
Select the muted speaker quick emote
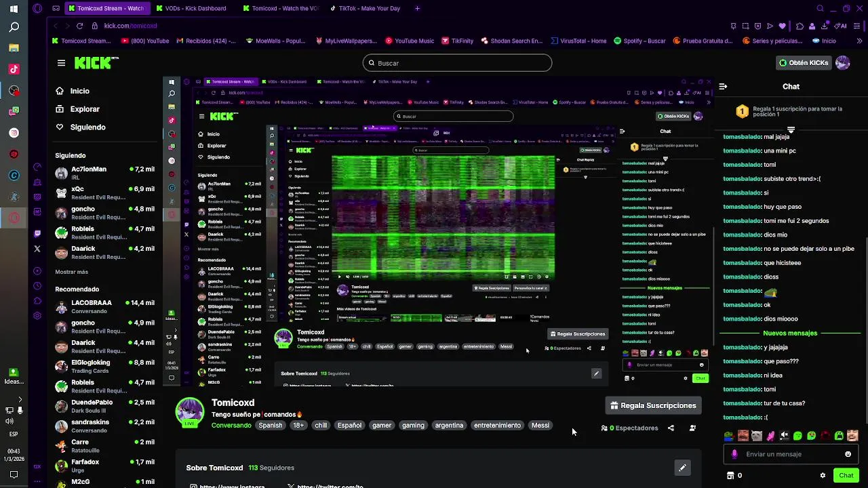click(784, 436)
